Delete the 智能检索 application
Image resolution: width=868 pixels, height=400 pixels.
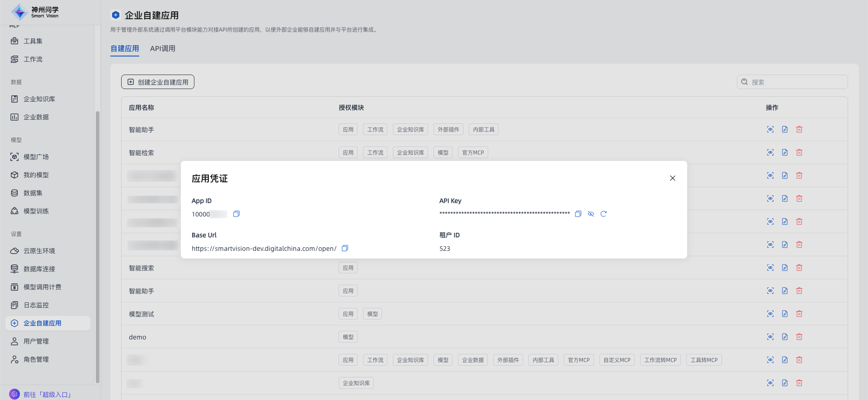[x=799, y=152]
